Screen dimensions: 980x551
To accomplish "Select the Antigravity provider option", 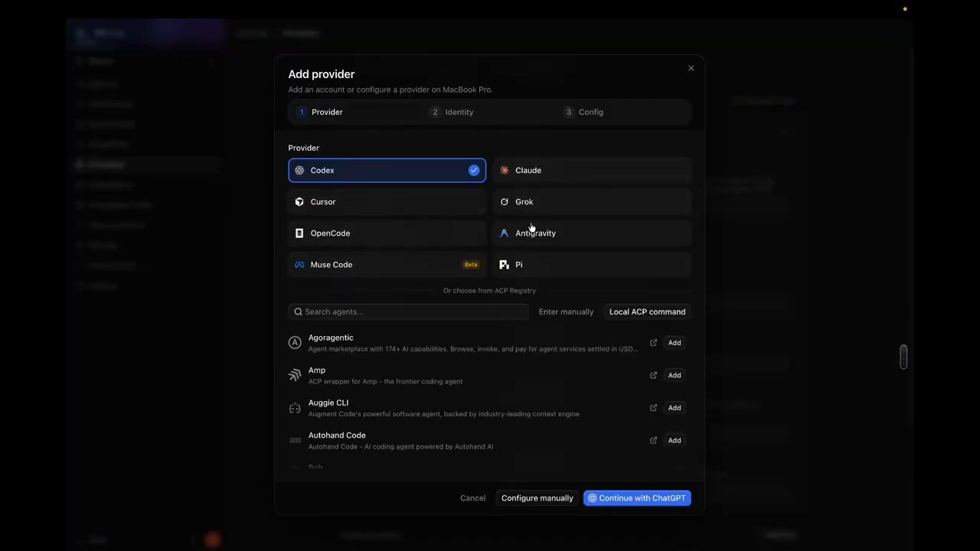I will [x=592, y=233].
